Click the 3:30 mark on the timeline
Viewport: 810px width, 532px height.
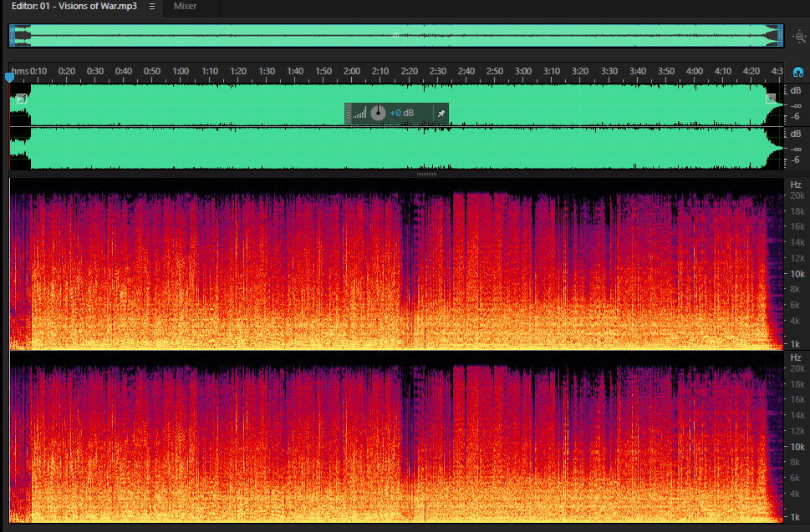609,71
